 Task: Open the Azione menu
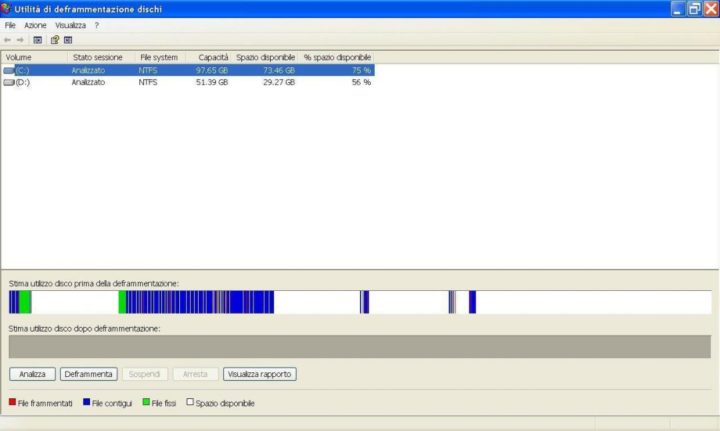coord(35,25)
